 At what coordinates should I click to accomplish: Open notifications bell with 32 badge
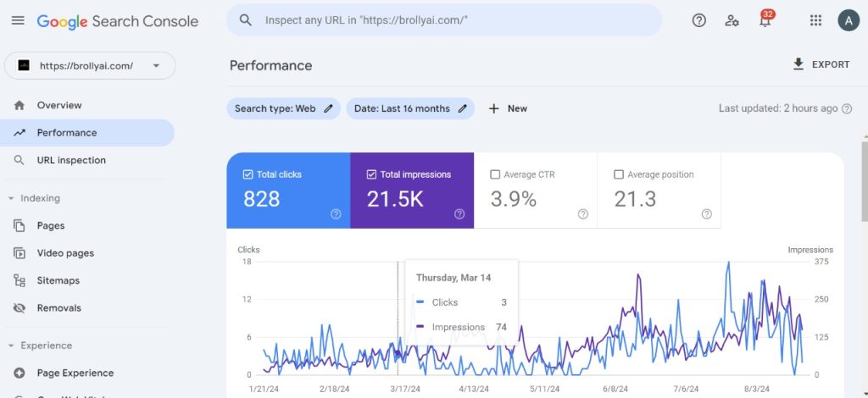click(765, 19)
